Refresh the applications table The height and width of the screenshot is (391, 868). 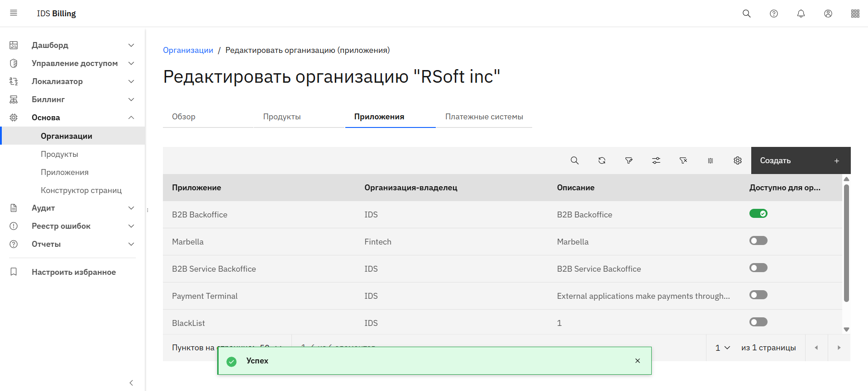(x=601, y=160)
